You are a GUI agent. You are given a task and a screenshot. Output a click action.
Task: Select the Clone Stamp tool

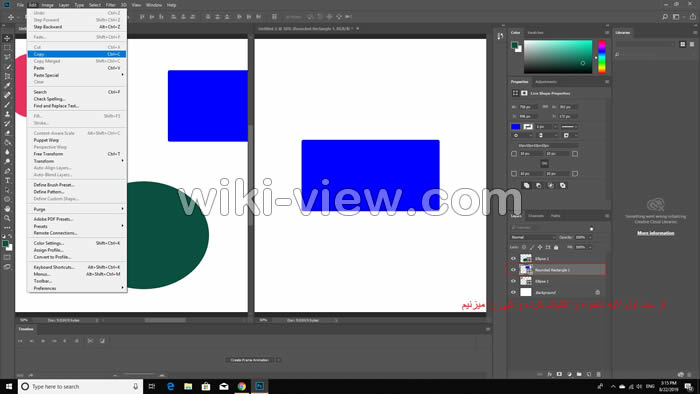coord(7,114)
